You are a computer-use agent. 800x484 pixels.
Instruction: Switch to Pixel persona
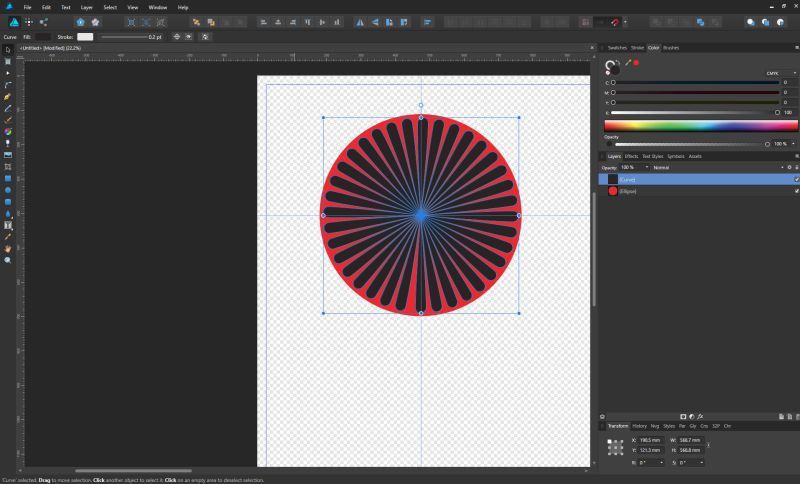(29, 22)
